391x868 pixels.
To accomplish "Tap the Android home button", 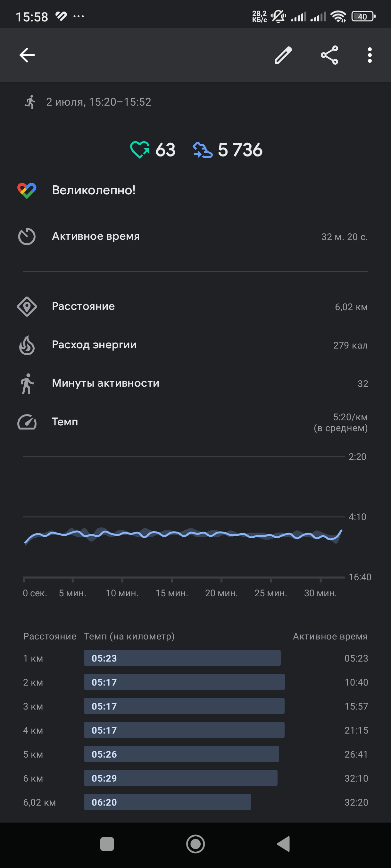I will [195, 844].
